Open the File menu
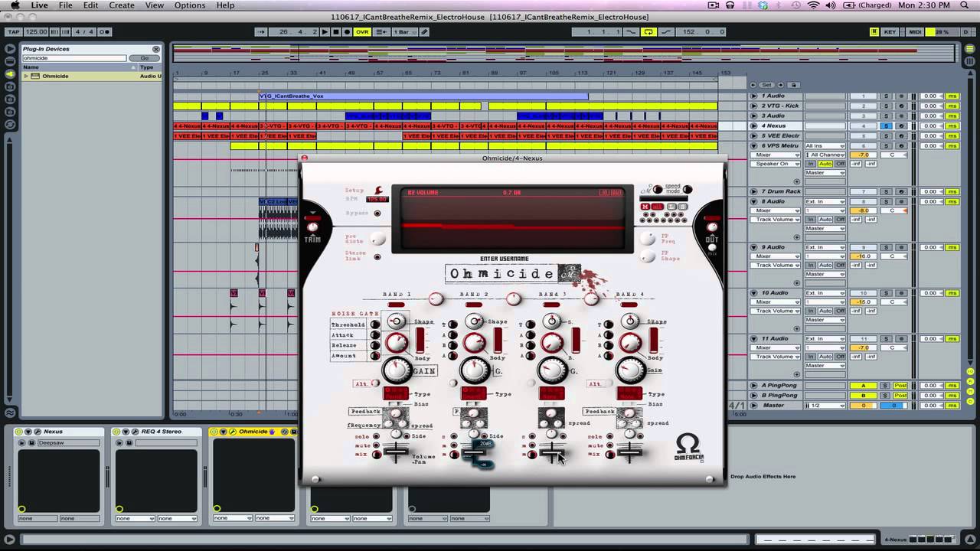This screenshot has height=551, width=980. point(66,5)
